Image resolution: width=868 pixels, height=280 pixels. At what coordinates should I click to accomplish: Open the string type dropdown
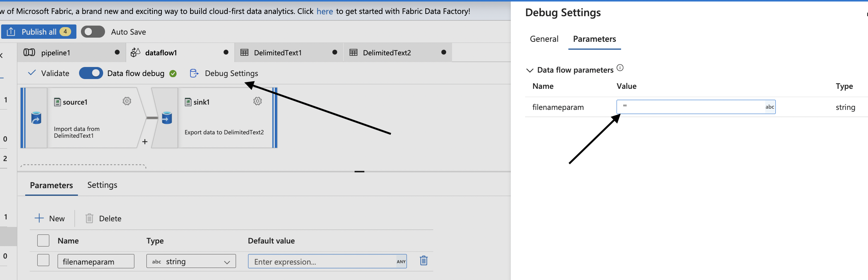click(191, 262)
